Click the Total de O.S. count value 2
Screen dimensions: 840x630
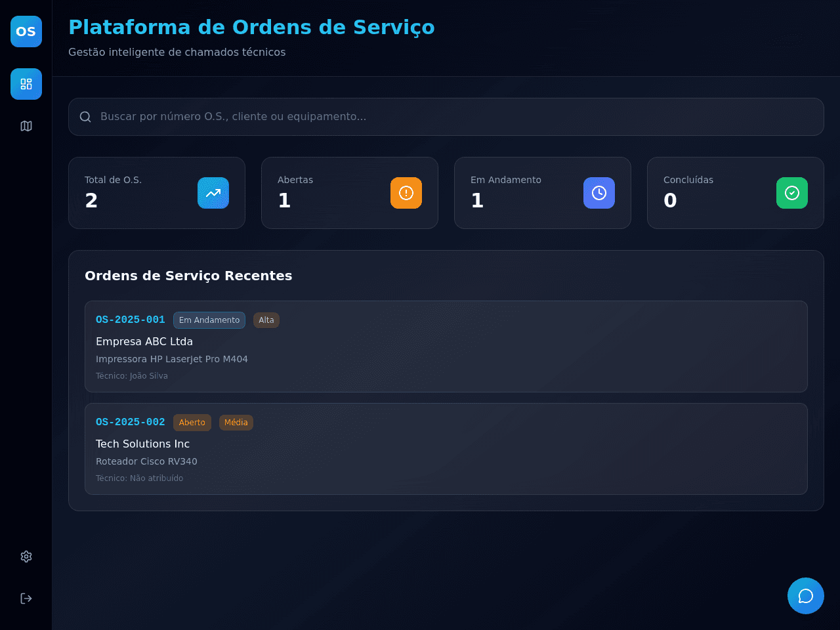click(91, 200)
